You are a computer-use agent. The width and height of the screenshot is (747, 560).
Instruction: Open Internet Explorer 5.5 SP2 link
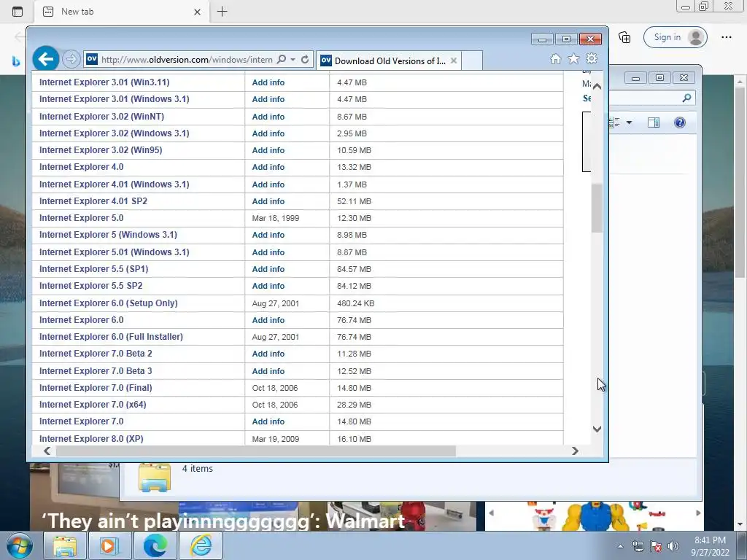point(91,286)
